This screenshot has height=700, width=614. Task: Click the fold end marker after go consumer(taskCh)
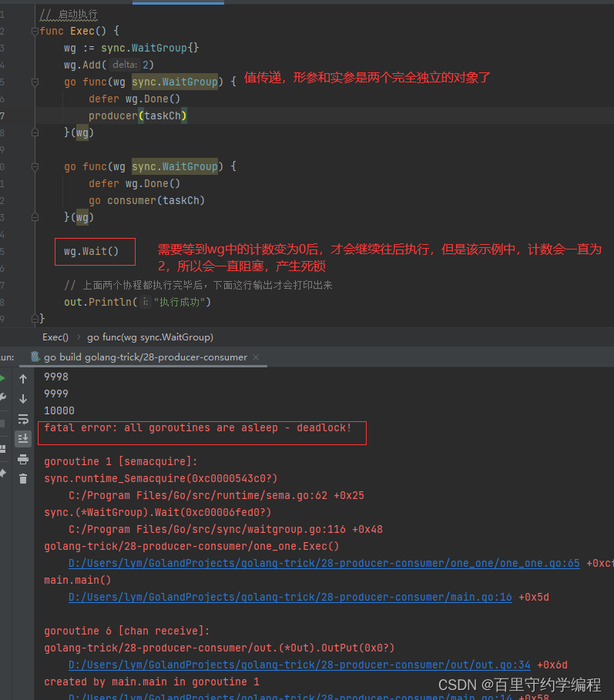(x=35, y=217)
